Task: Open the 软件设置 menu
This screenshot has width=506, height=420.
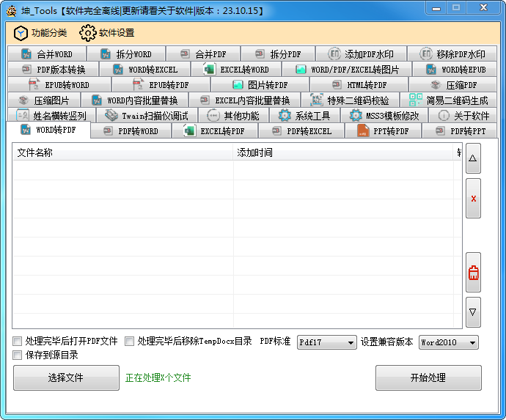Action: 107,33
